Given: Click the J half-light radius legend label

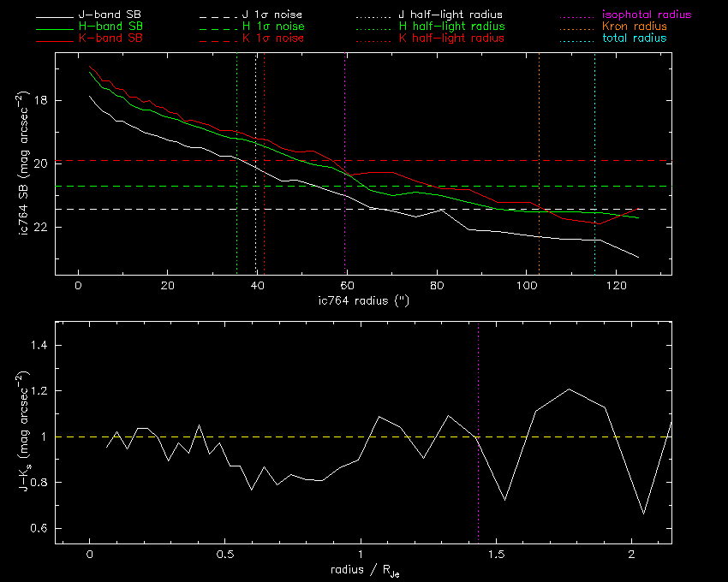Looking at the screenshot, I should [451, 15].
